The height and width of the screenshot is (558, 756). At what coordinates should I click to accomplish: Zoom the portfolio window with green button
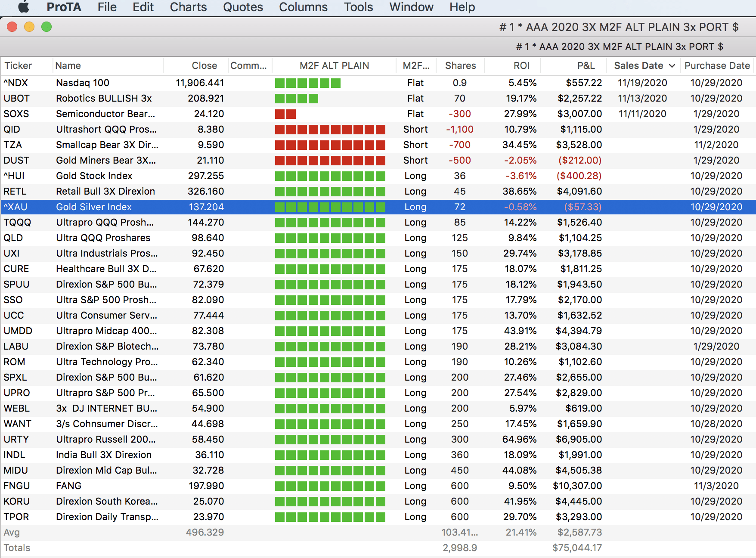pyautogui.click(x=46, y=27)
